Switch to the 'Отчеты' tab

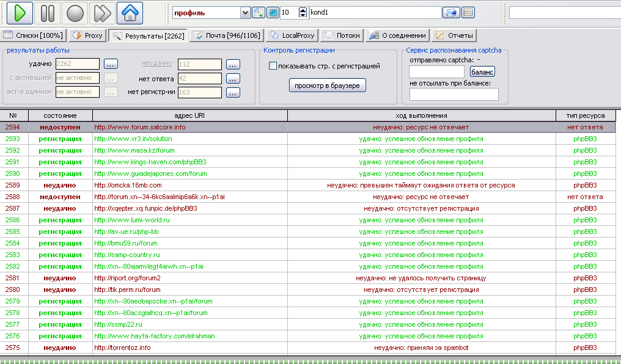pos(454,35)
